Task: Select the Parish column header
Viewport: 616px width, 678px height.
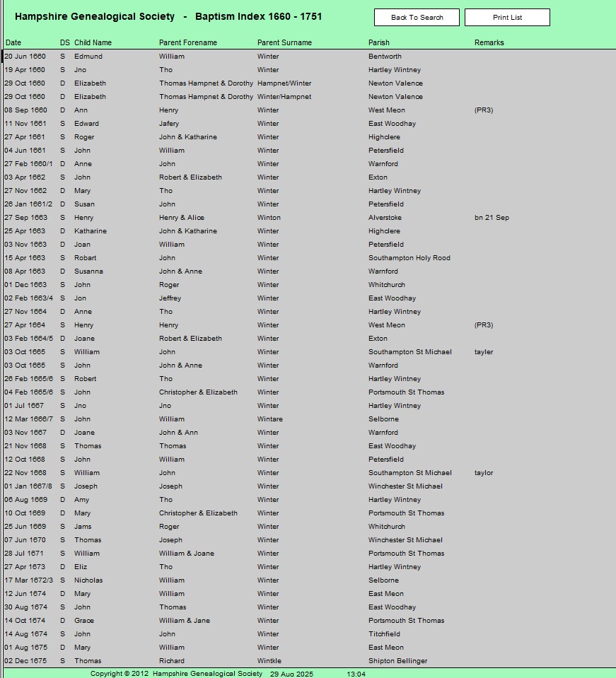Action: point(378,43)
